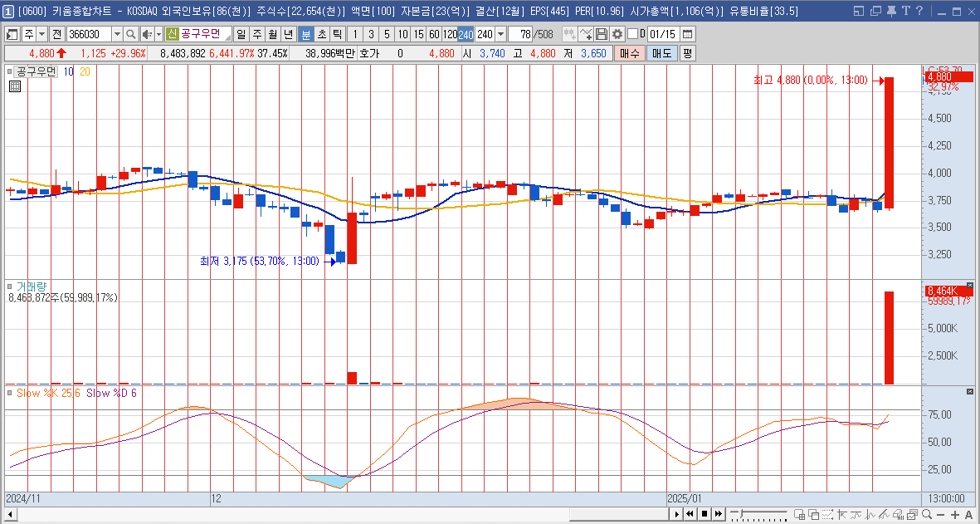Select the 120 minute interval tab
The image size is (980, 524).
[450, 34]
